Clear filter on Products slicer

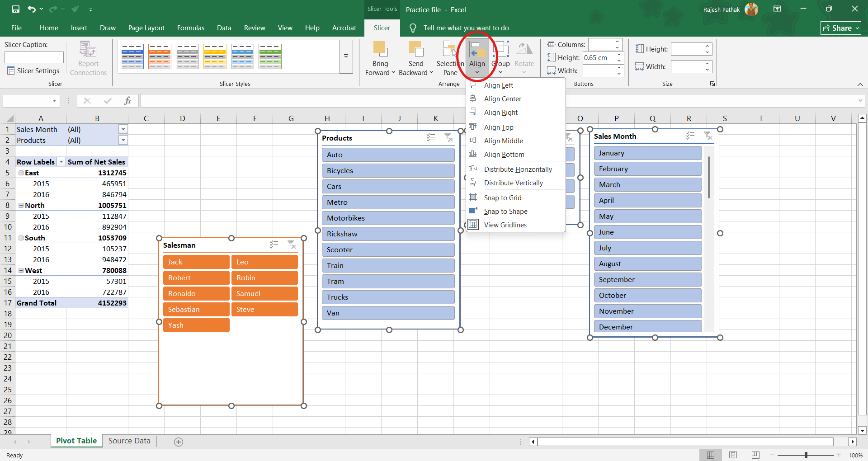tap(448, 138)
